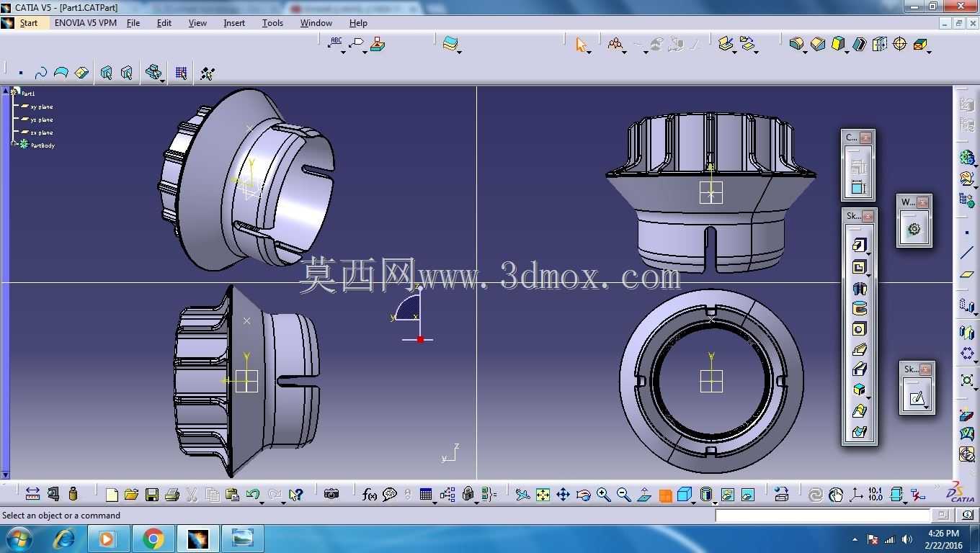Click the power input command field
This screenshot has height=553, width=980.
pyautogui.click(x=823, y=515)
